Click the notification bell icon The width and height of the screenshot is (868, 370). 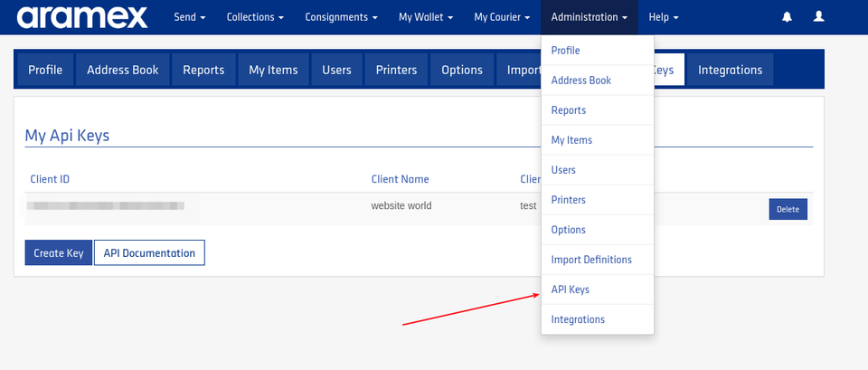tap(787, 17)
